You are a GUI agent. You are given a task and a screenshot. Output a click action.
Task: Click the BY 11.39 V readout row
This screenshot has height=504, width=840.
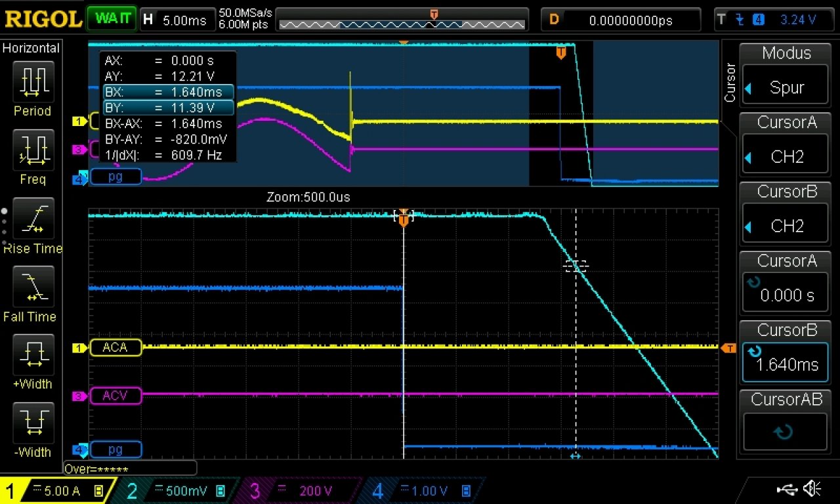coord(168,108)
